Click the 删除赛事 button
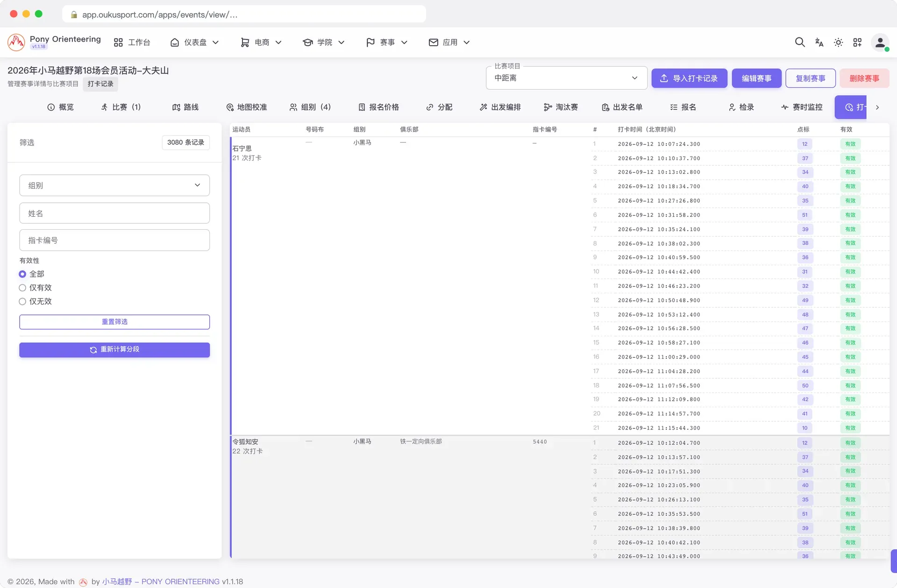Image resolution: width=897 pixels, height=588 pixels. point(864,78)
